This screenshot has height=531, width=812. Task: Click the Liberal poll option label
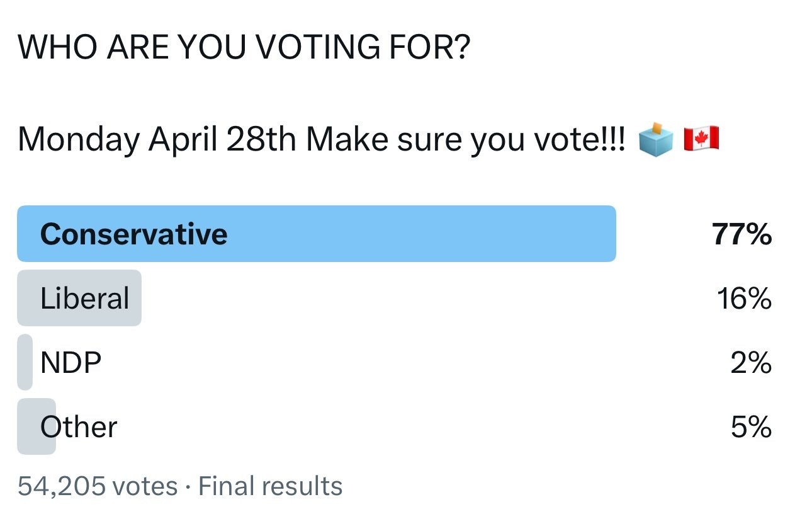(84, 299)
